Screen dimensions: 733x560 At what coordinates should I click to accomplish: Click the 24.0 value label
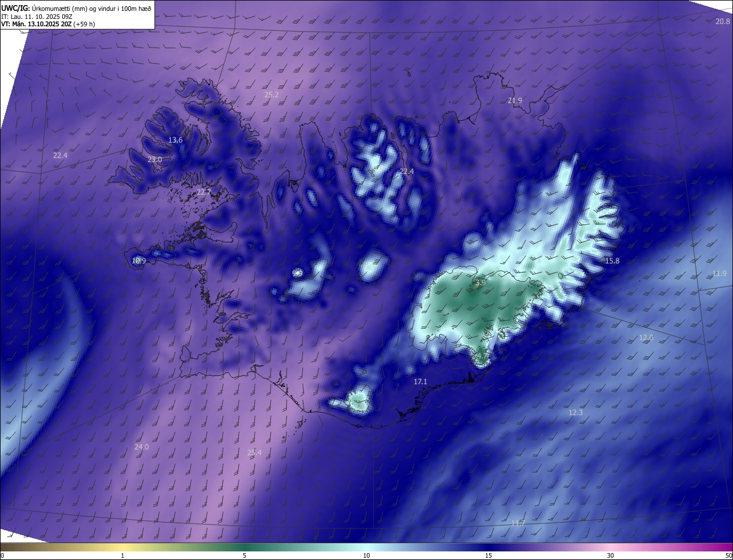141,447
